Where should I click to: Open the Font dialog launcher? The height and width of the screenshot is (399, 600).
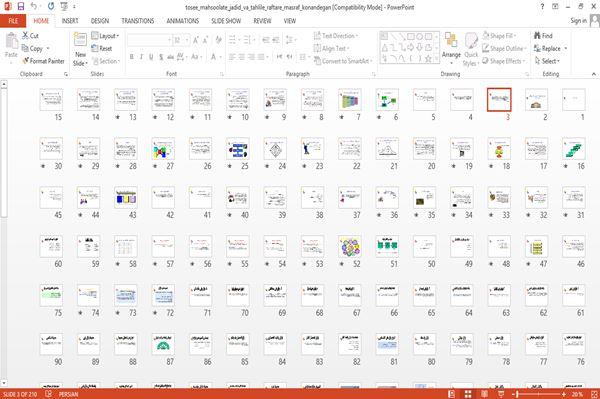[222, 74]
